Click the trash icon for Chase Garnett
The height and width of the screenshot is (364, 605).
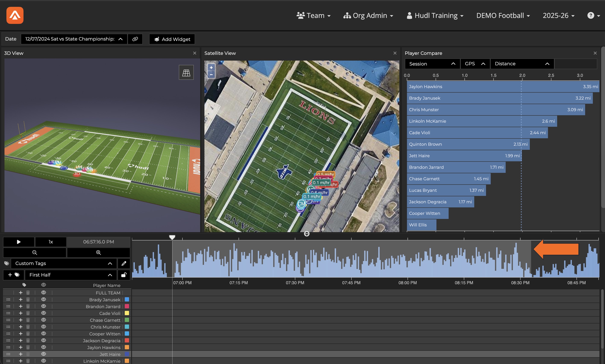(28, 320)
